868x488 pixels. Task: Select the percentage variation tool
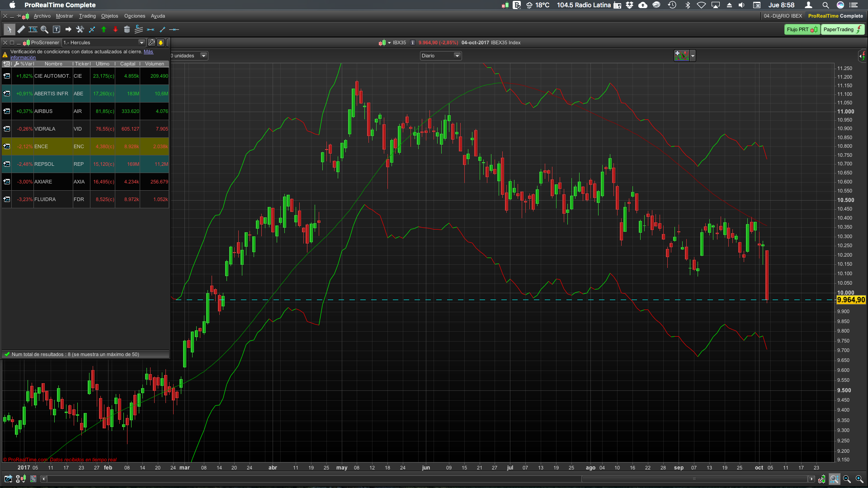click(x=33, y=29)
